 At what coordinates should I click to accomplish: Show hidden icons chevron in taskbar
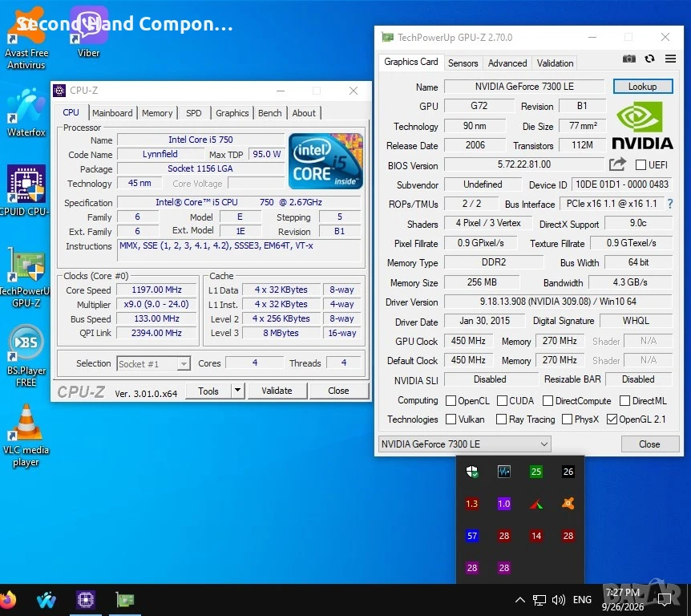pos(520,600)
